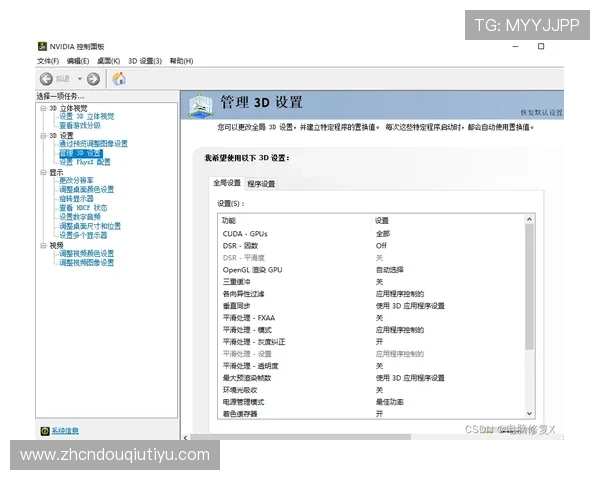Open 设置多个显示器 in the tree

pyautogui.click(x=83, y=235)
